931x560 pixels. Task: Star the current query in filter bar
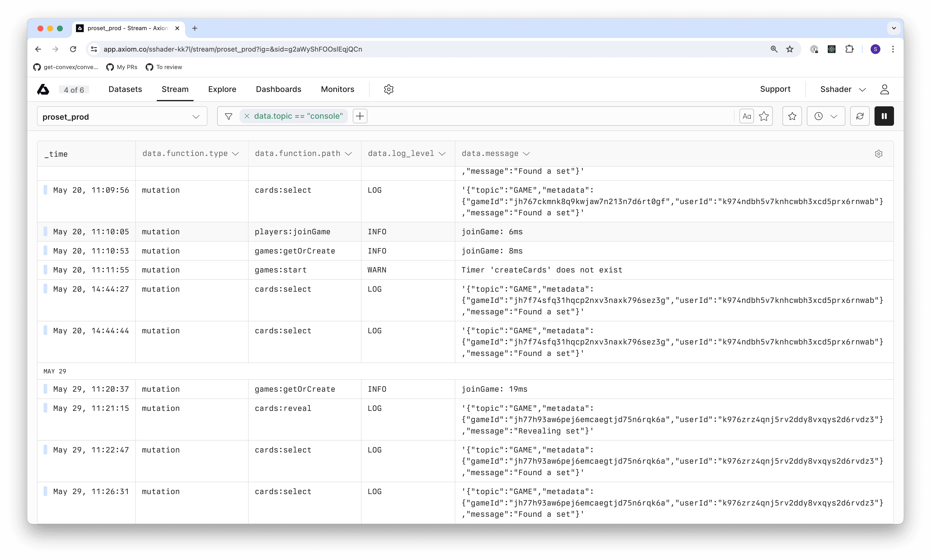click(764, 116)
